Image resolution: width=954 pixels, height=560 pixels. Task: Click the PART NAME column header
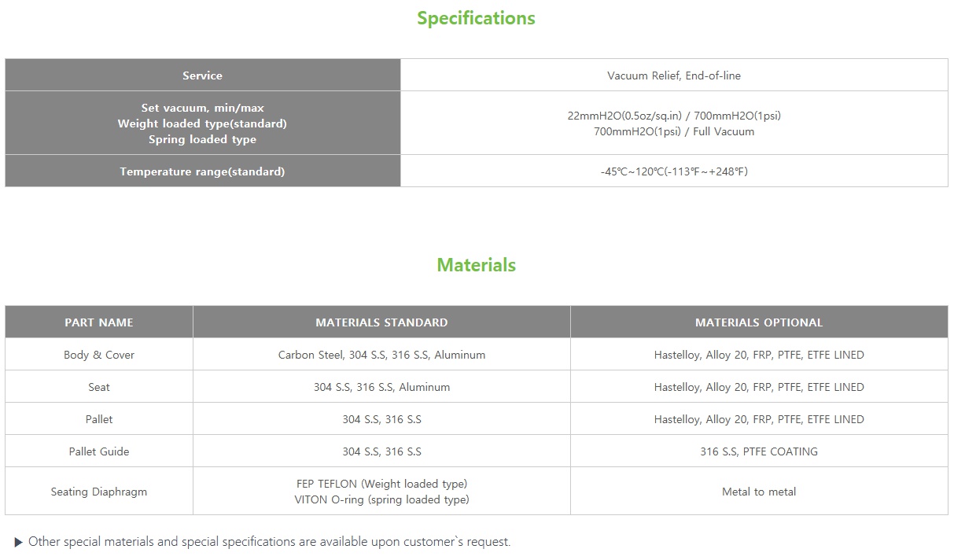click(x=99, y=322)
